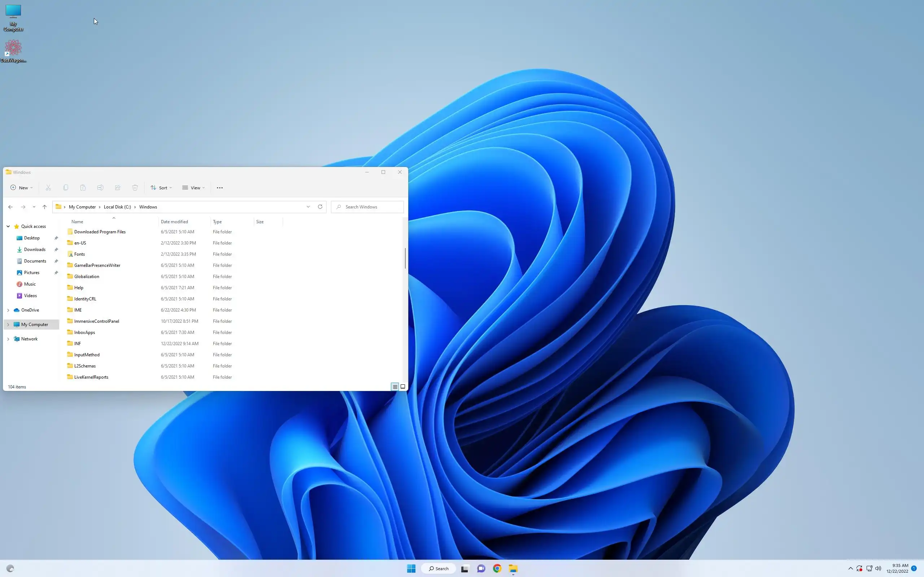Open Chrome from the taskbar
This screenshot has width=924, height=577.
click(x=497, y=569)
